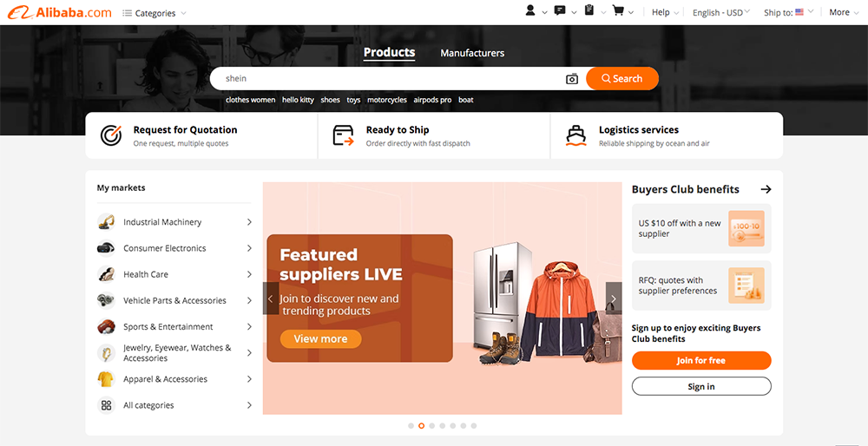Open English - USD language dropdown
Screen dimensions: 868x446
[x=721, y=12]
